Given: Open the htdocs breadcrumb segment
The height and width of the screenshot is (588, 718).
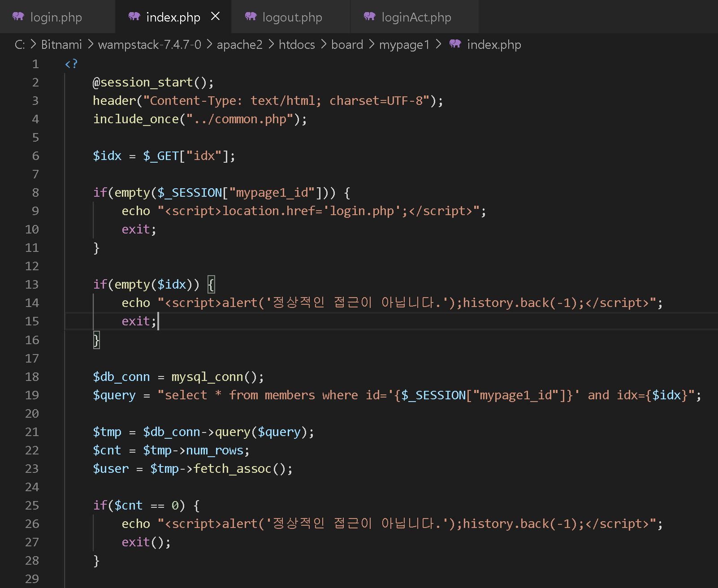Looking at the screenshot, I should [x=297, y=44].
